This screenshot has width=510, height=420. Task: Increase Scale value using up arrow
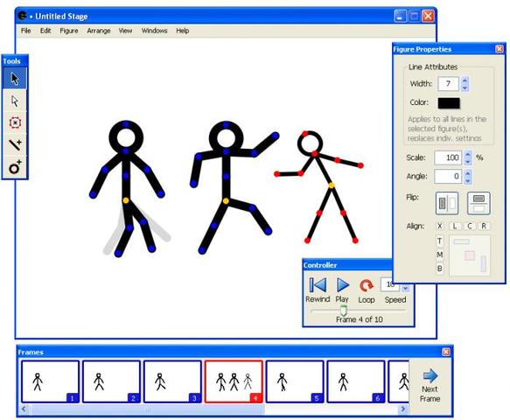coord(468,154)
